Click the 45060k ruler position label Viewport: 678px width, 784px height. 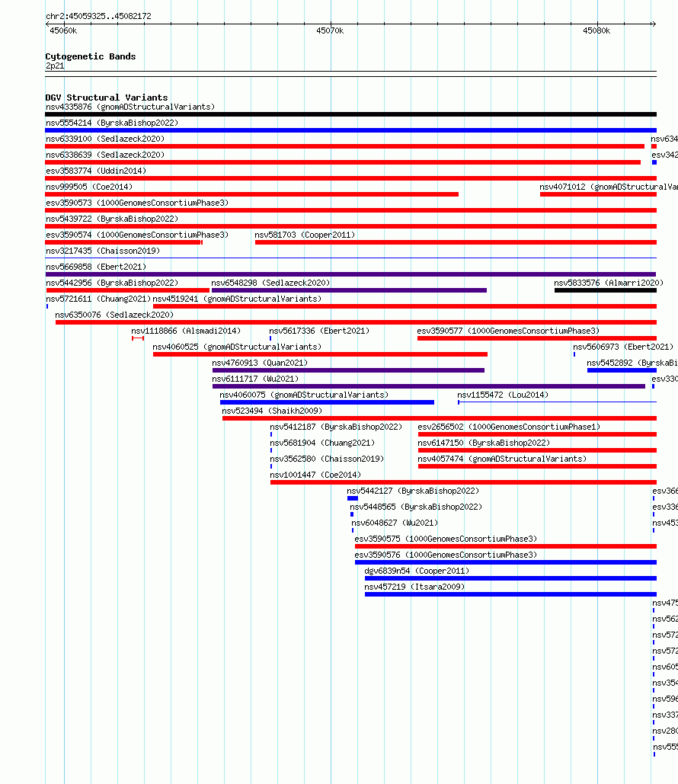click(x=63, y=31)
